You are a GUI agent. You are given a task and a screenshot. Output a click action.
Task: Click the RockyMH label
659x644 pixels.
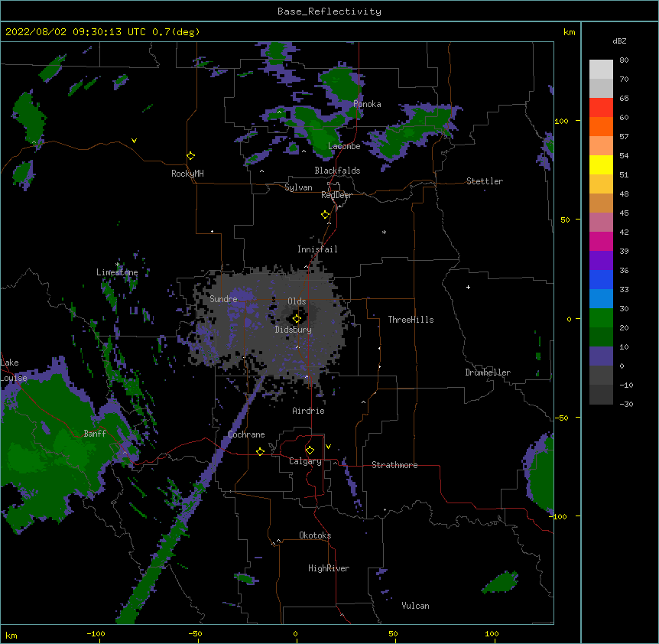tap(187, 174)
